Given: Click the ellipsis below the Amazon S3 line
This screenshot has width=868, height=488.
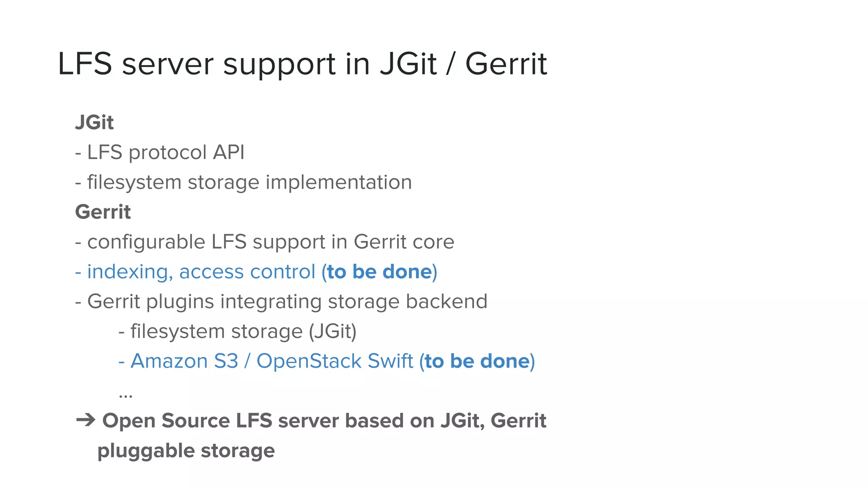Looking at the screenshot, I should (125, 396).
